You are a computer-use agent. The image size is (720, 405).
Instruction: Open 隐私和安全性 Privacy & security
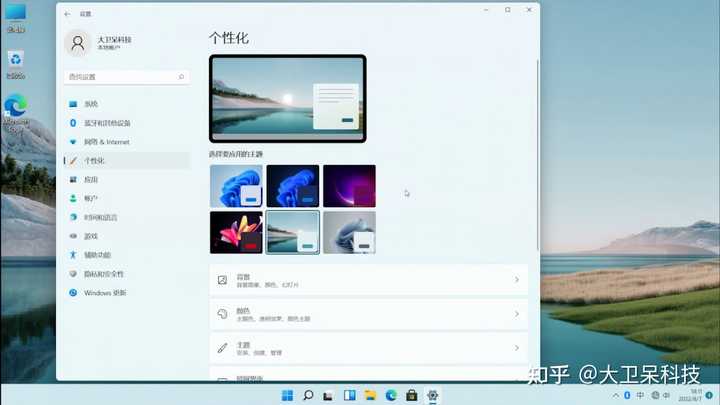[127, 274]
